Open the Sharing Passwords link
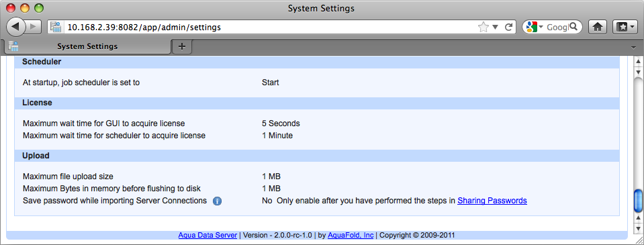Viewport: 644px width, 245px height. 492,201
